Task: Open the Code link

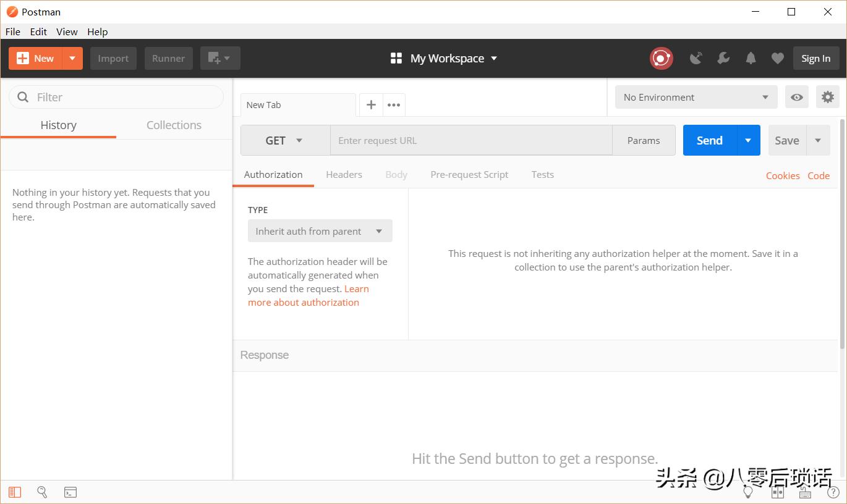Action: pyautogui.click(x=819, y=175)
